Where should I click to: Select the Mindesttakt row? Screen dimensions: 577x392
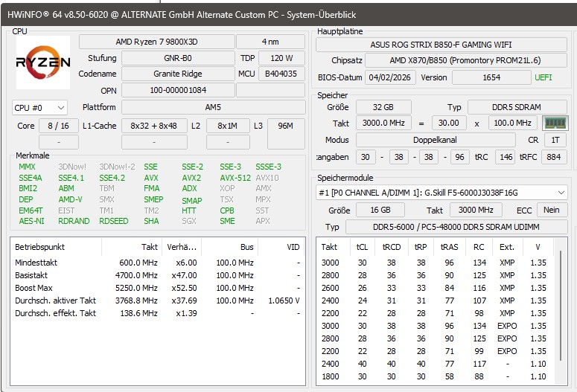(158, 263)
